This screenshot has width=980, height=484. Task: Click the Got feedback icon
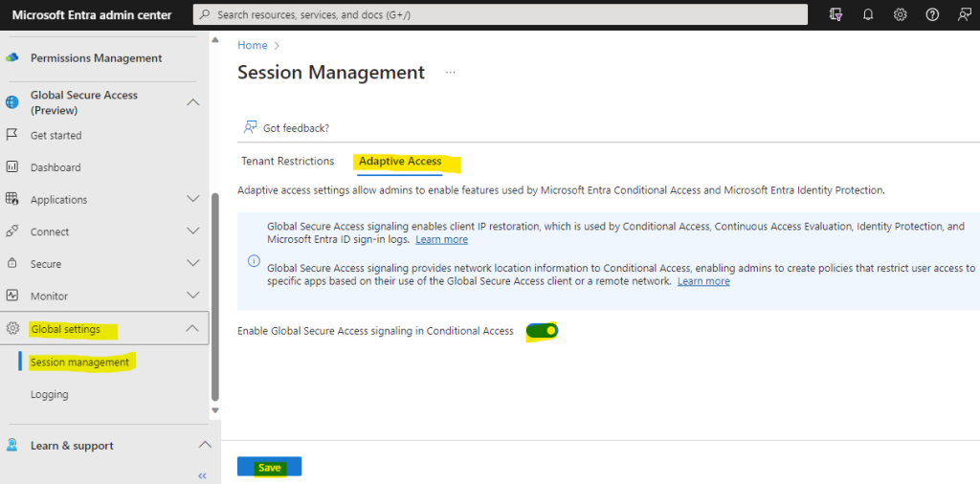tap(250, 127)
